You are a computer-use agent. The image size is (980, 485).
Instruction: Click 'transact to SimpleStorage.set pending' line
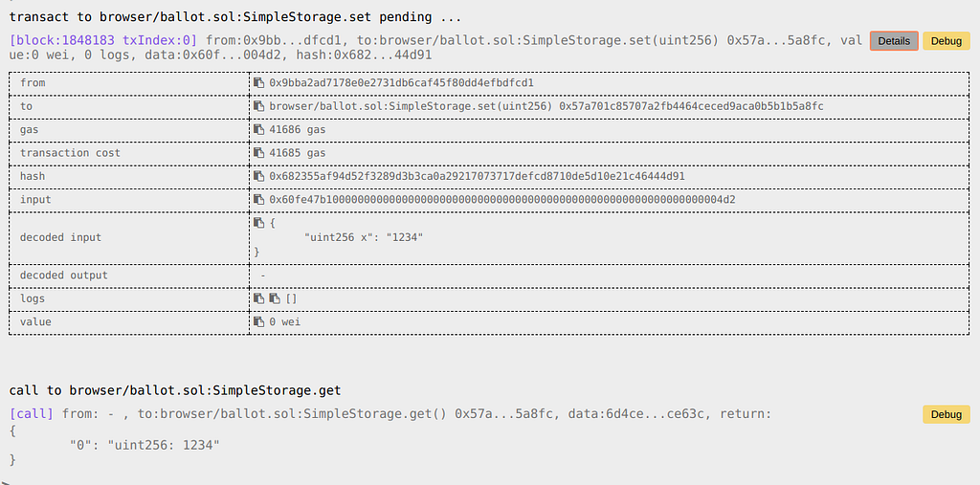click(235, 17)
